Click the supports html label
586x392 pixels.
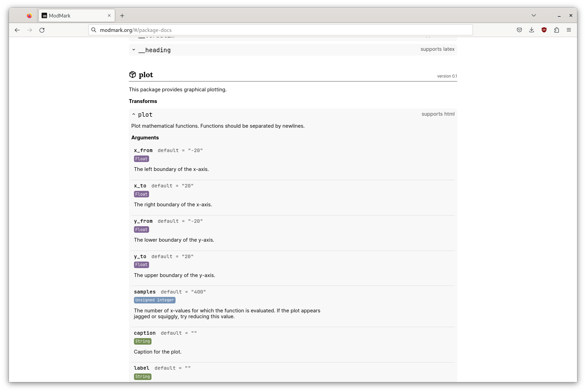pyautogui.click(x=438, y=114)
